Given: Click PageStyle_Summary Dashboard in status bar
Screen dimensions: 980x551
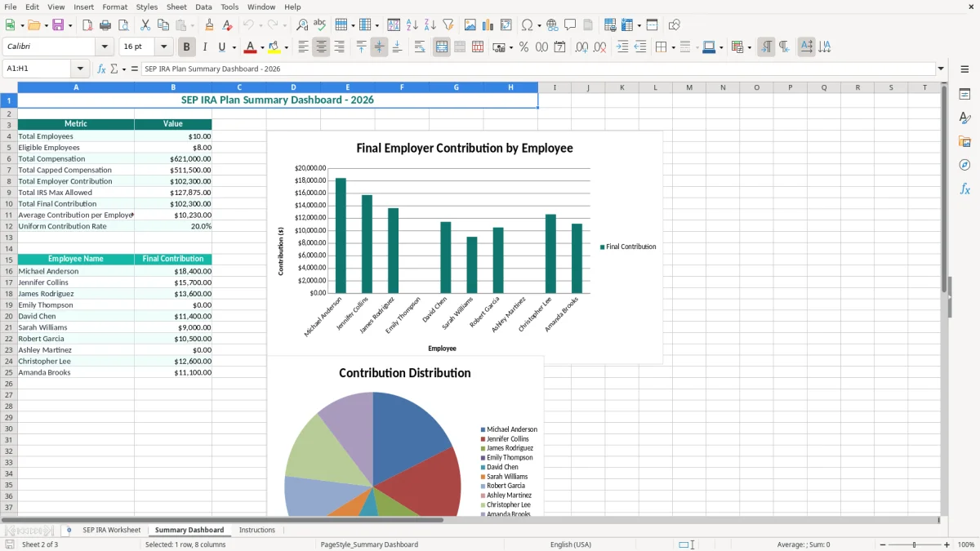Looking at the screenshot, I should coord(369,544).
